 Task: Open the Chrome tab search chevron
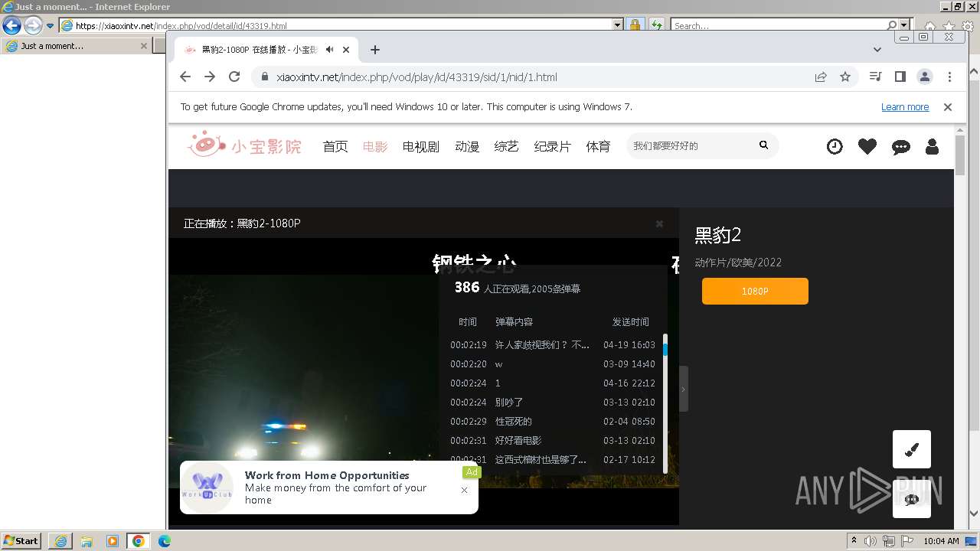(x=877, y=50)
